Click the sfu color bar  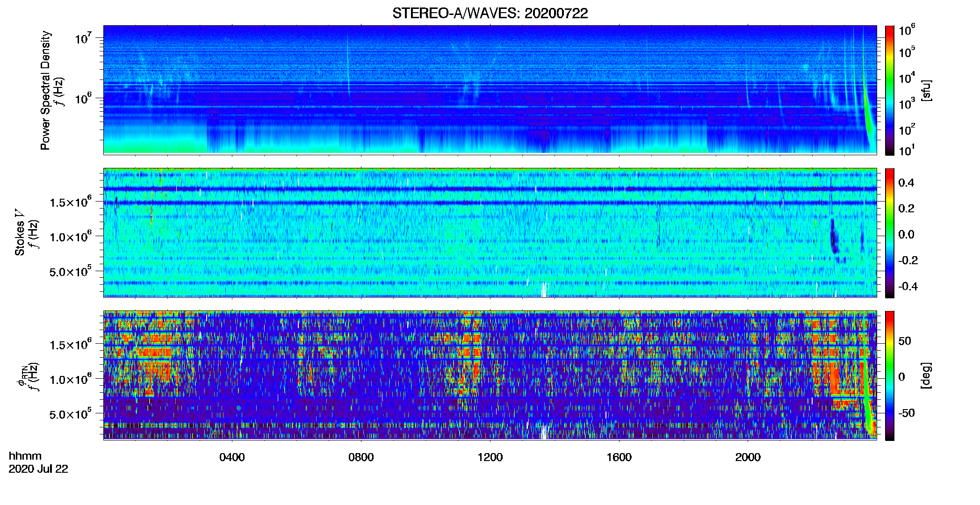point(890,90)
